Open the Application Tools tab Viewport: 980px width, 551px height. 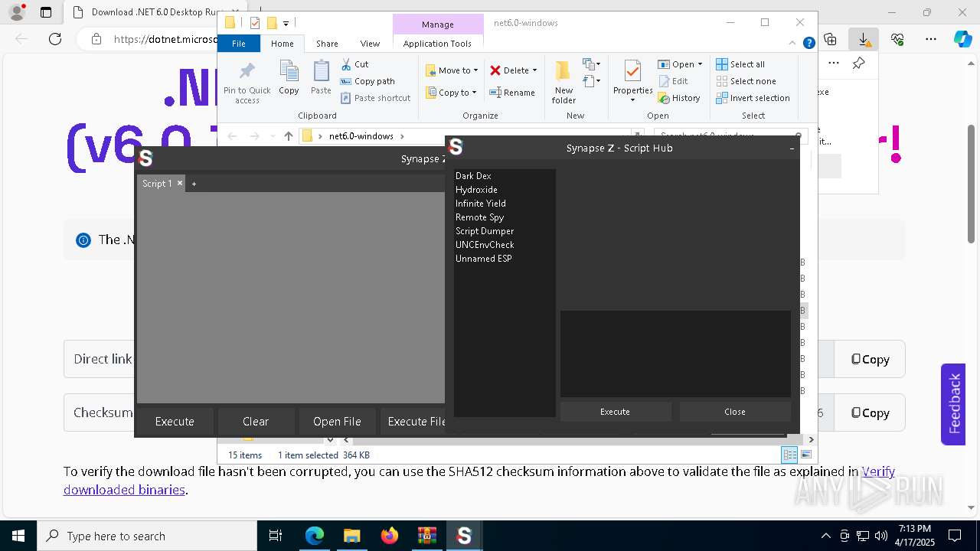(437, 44)
